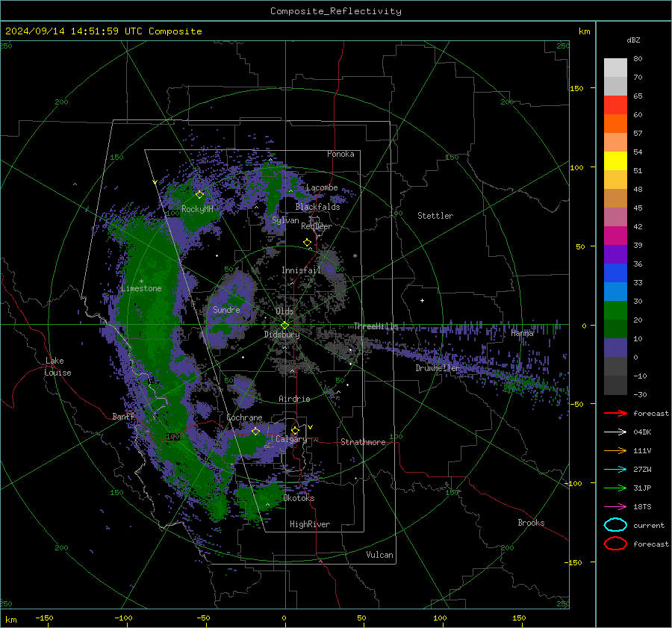Select the yellow 51-54 dBZ swatch
Screen dimensions: 672x628
[x=615, y=161]
